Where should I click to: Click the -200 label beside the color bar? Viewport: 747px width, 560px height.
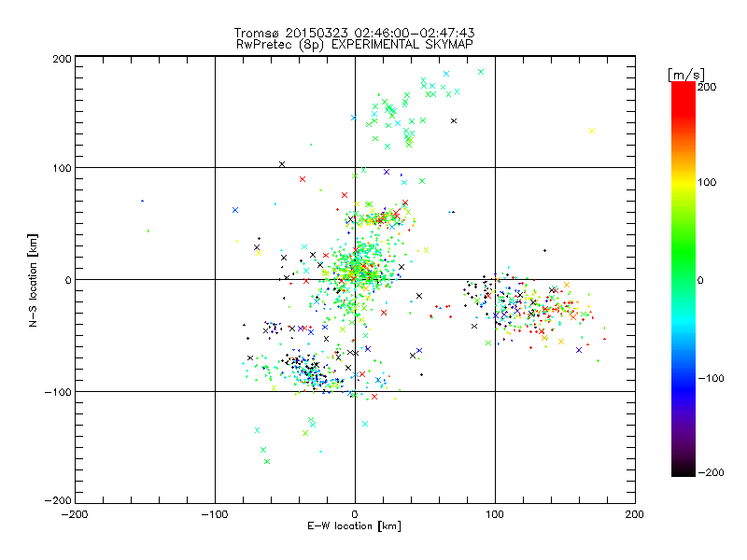tap(711, 472)
